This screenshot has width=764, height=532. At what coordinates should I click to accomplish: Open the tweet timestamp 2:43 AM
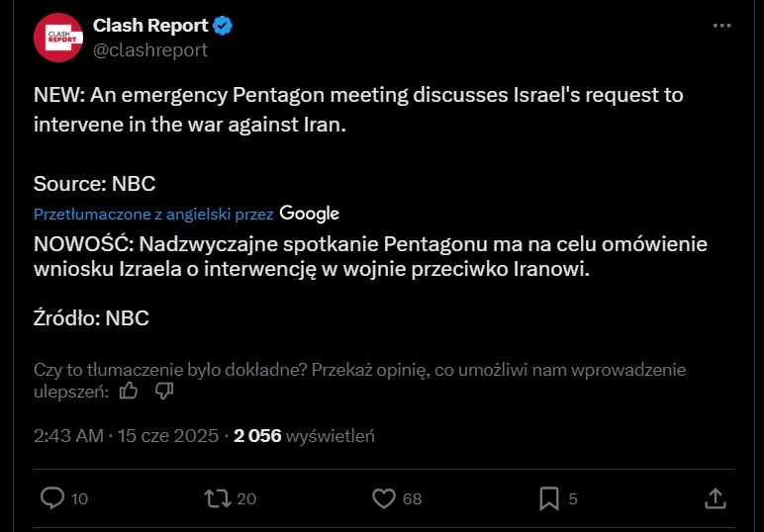[x=69, y=436]
